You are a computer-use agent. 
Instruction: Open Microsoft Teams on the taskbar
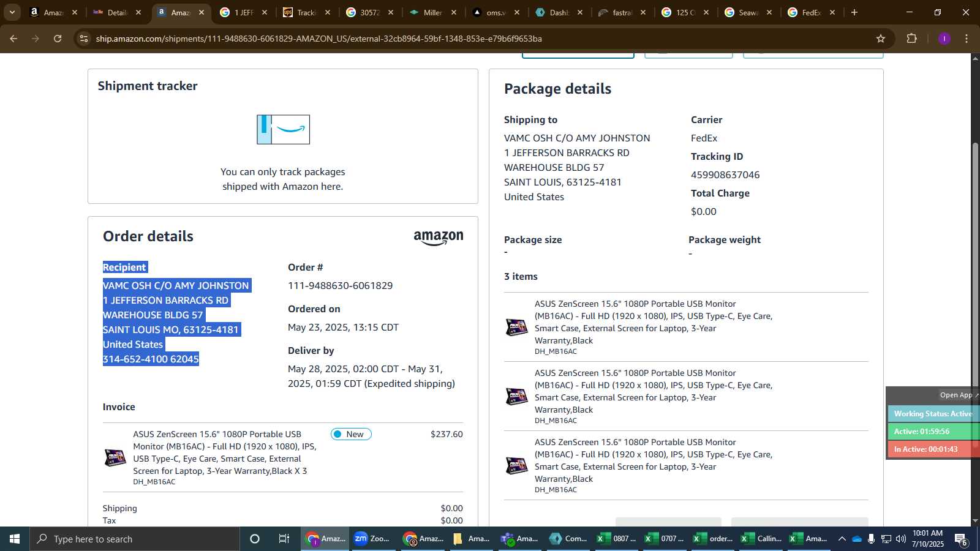(x=520, y=539)
